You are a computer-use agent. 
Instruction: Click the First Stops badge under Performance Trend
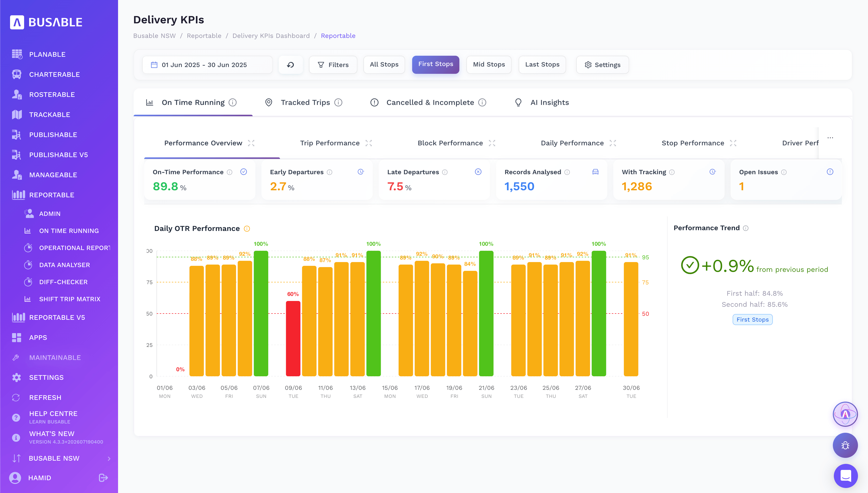click(x=752, y=320)
